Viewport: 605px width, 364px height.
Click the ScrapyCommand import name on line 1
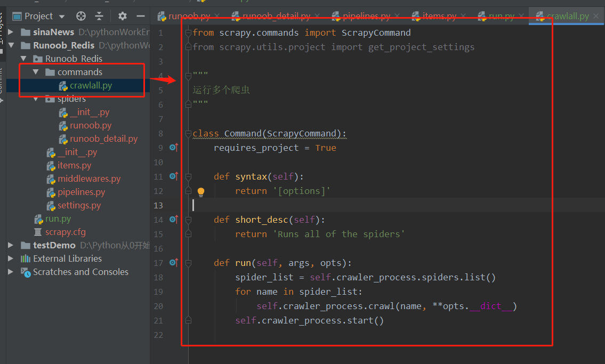pyautogui.click(x=376, y=33)
